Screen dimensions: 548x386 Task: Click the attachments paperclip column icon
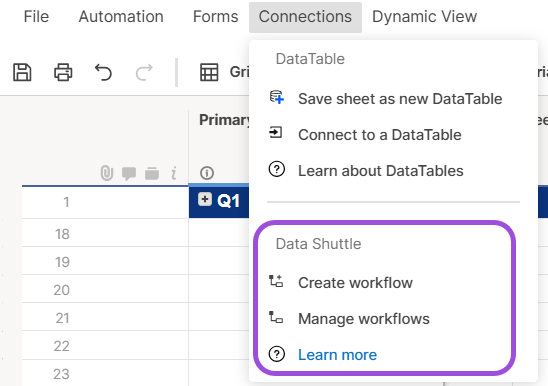click(107, 173)
